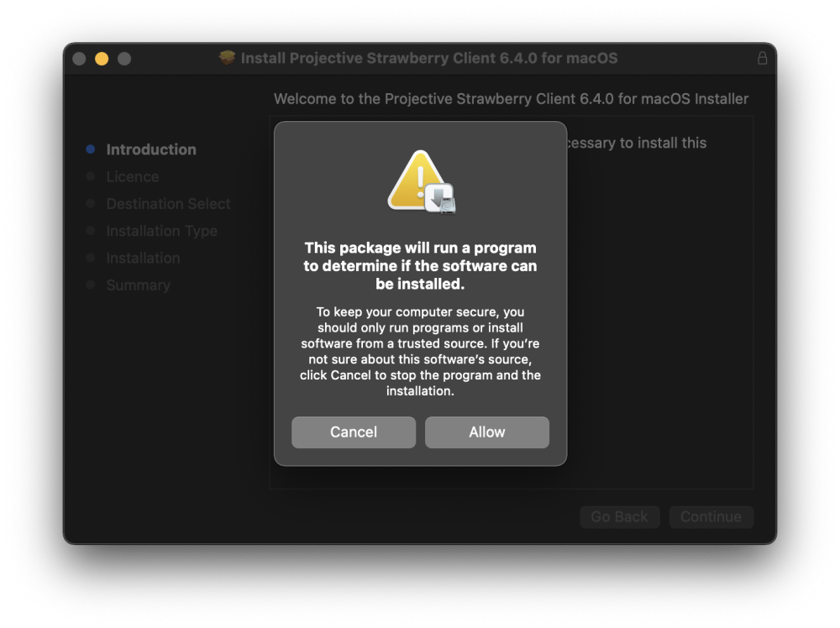Choose the Installation Type step
The image size is (840, 628).
[x=162, y=231]
